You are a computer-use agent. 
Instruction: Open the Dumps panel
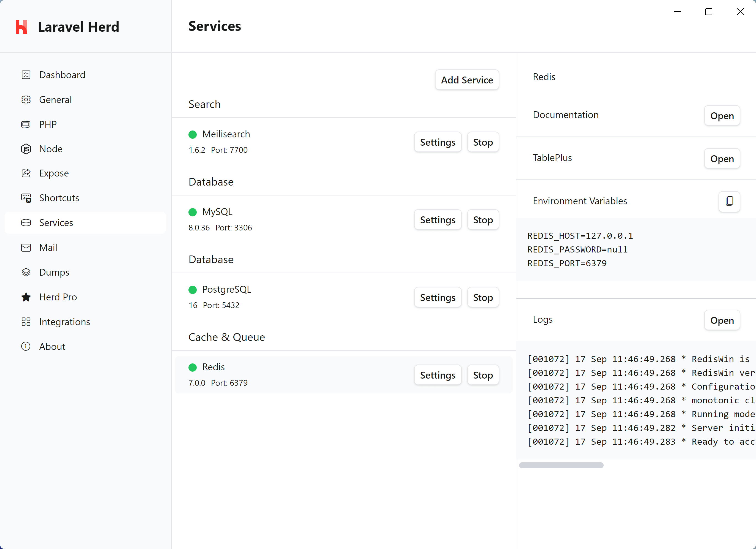coord(55,272)
